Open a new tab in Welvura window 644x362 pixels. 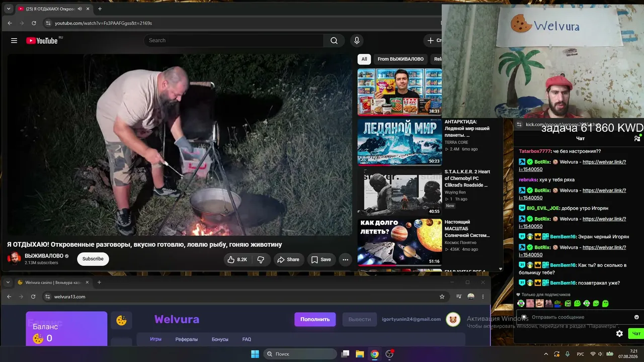point(99,283)
